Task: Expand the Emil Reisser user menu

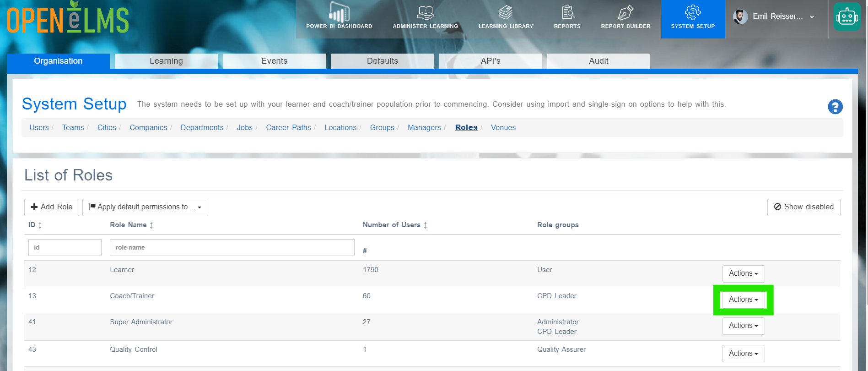Action: (x=812, y=17)
